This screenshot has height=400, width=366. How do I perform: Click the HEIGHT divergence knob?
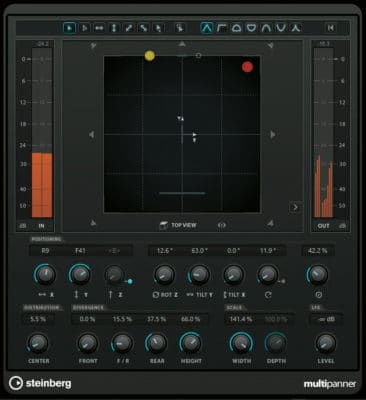click(x=191, y=343)
